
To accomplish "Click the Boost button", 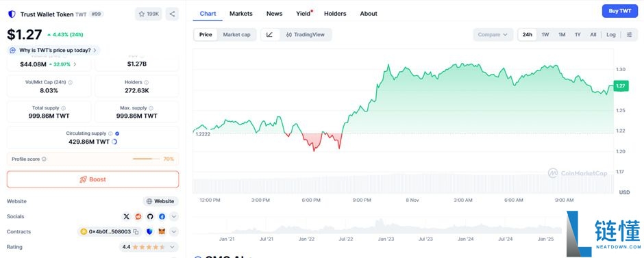I will (92, 180).
